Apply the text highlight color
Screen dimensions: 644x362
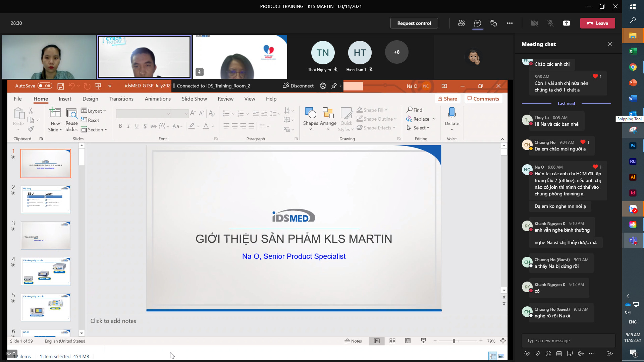[192, 126]
